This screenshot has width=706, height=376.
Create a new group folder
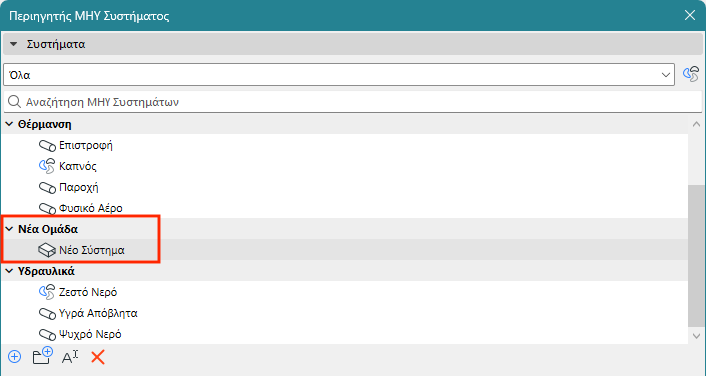pos(43,356)
